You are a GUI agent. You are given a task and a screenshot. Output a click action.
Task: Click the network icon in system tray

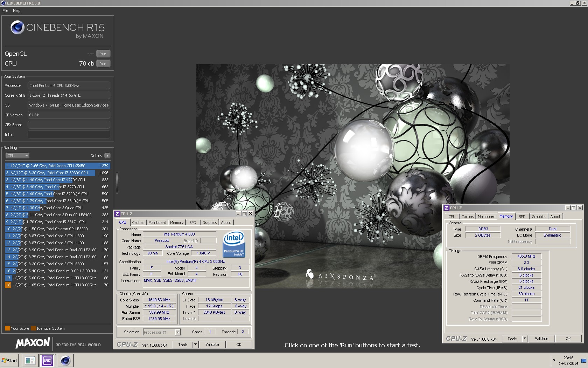click(583, 361)
